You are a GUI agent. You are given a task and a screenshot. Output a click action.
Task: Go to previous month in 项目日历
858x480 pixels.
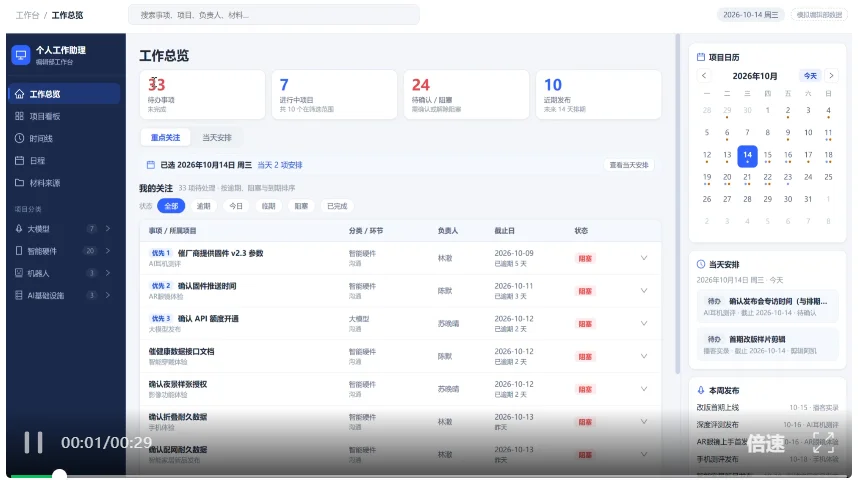tap(704, 76)
